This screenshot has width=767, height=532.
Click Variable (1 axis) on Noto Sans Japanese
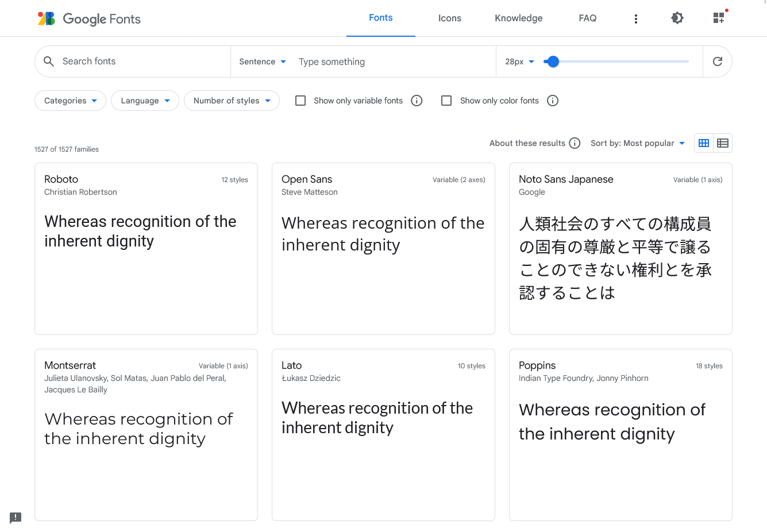(x=698, y=180)
